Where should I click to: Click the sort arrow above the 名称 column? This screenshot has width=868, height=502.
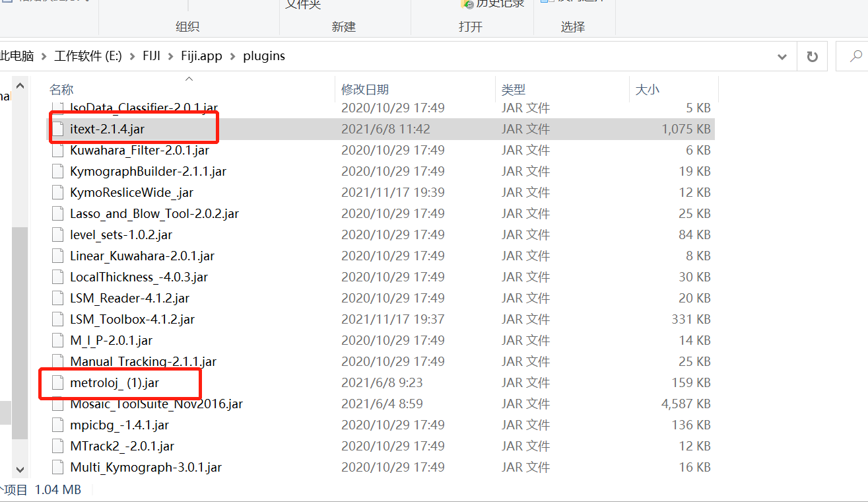coord(188,78)
